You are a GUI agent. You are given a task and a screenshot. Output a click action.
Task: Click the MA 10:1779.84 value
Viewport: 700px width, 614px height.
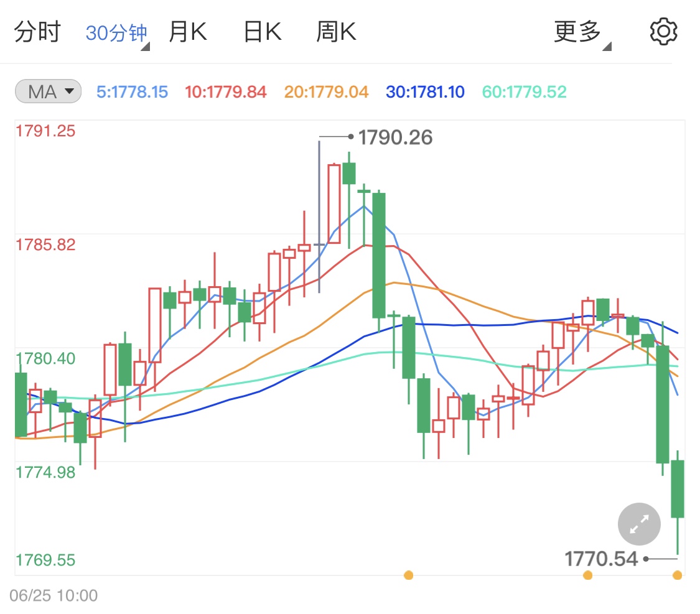[x=225, y=92]
